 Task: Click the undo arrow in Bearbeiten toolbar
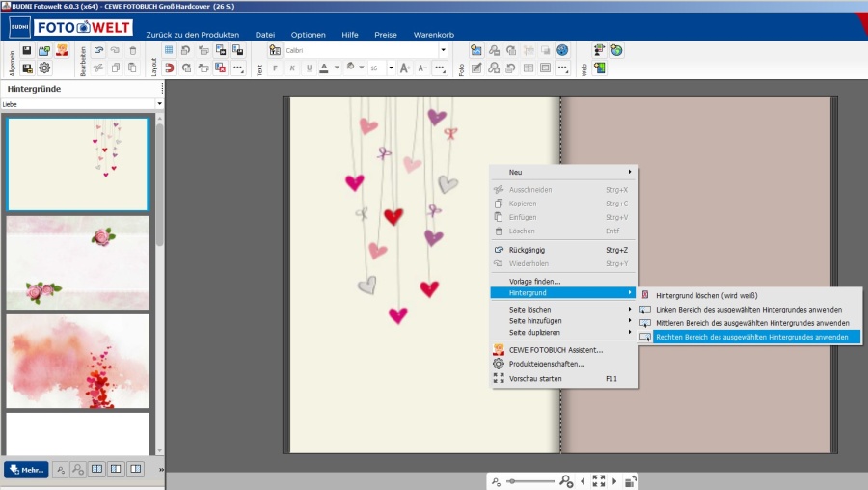click(97, 50)
